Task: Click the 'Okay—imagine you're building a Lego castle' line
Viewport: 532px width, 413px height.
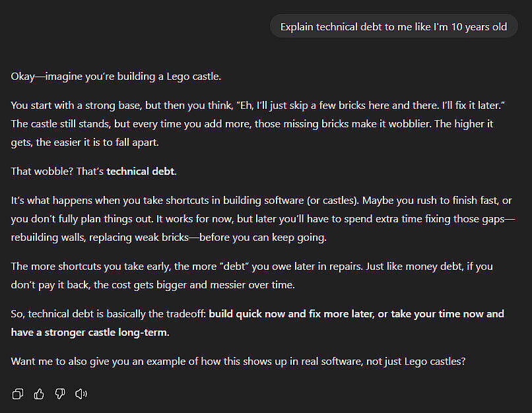Action: 116,77
